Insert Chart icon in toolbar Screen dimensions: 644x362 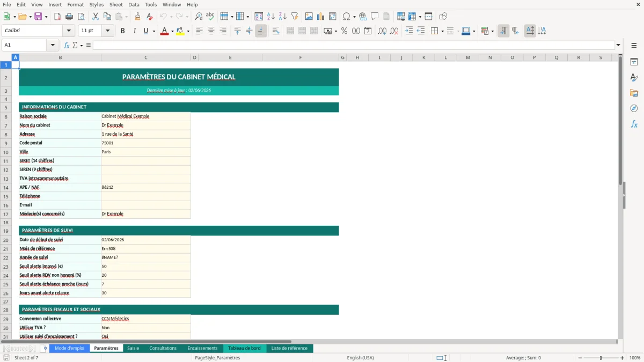coord(320,17)
